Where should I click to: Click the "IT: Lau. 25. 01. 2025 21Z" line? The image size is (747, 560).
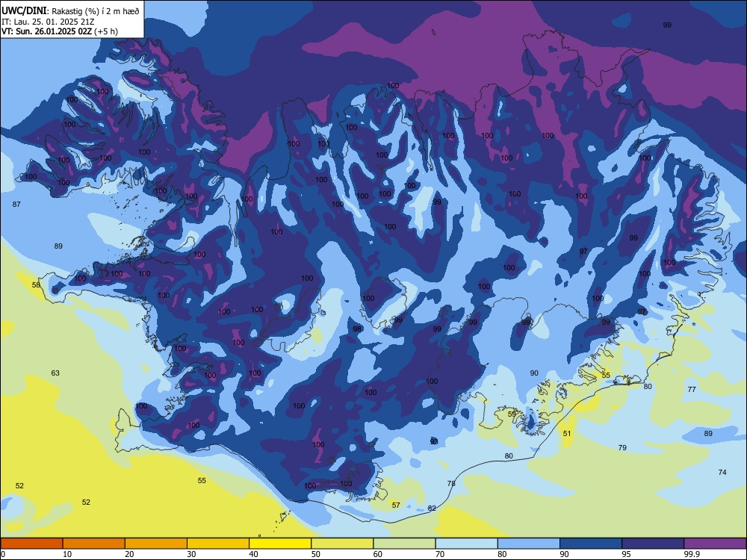coord(48,22)
